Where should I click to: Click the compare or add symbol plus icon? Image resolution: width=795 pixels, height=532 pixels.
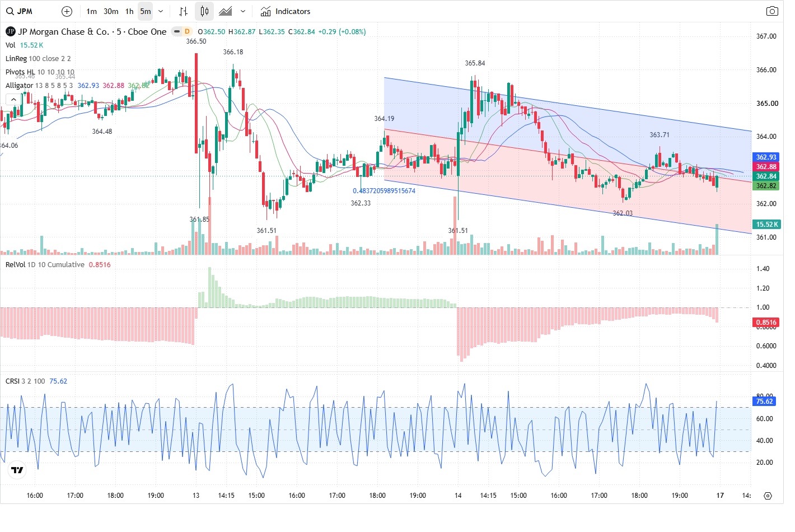[x=67, y=11]
